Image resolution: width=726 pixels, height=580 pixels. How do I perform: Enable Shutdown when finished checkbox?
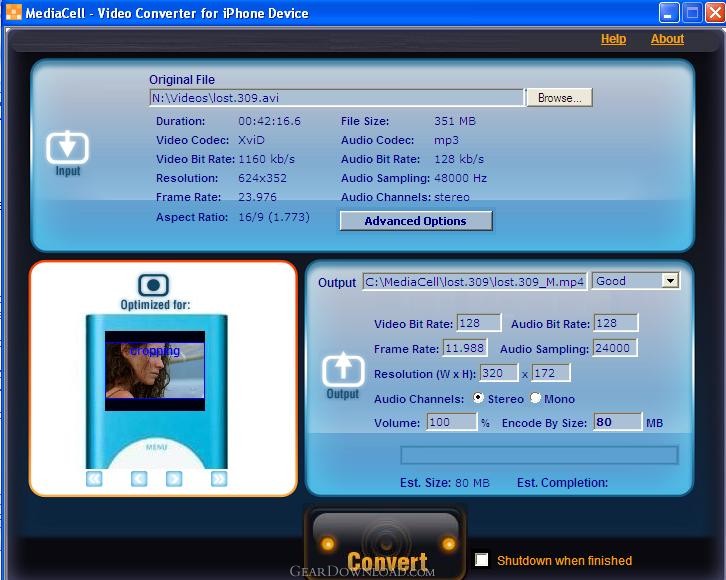click(482, 560)
